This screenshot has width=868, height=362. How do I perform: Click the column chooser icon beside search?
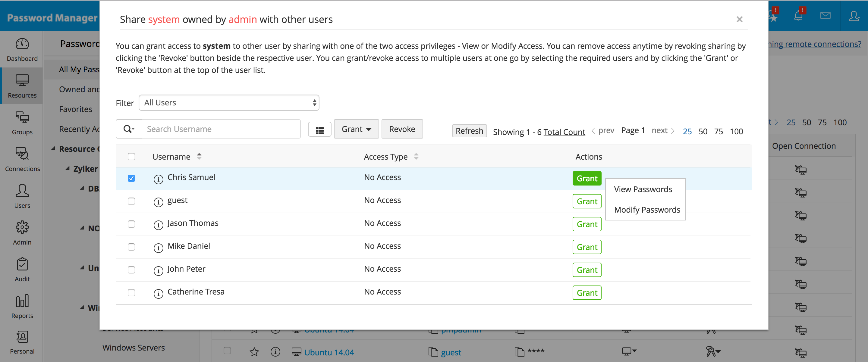pyautogui.click(x=319, y=129)
